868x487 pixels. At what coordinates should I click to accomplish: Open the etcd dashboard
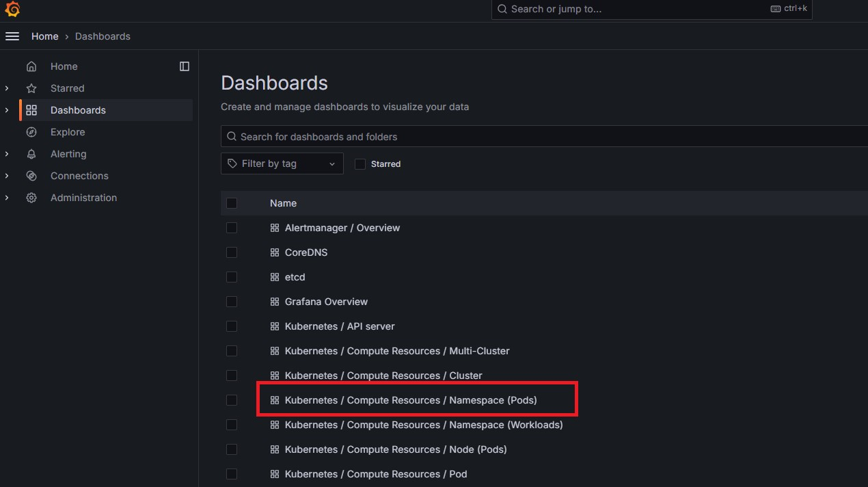(295, 277)
